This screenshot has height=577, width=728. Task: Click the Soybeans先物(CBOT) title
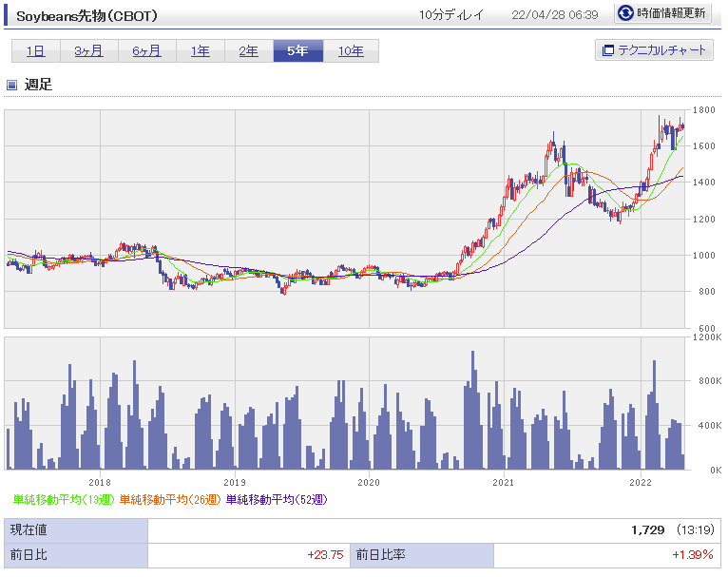point(86,16)
